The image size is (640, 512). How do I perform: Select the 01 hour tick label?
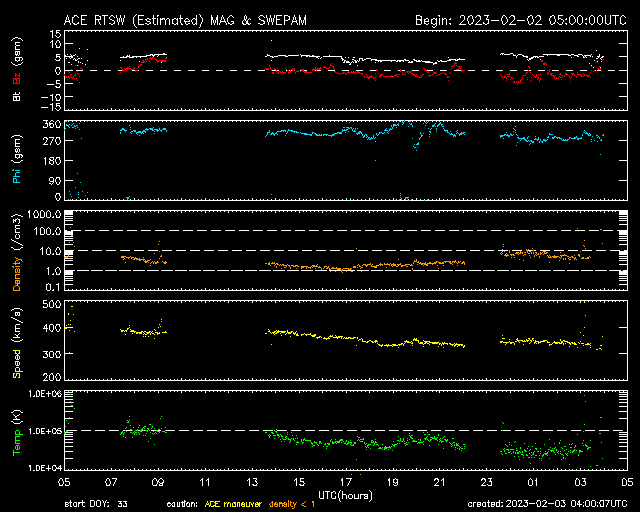[533, 482]
